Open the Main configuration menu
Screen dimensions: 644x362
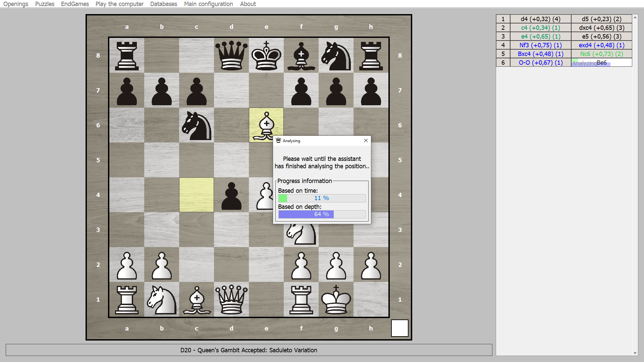(x=208, y=4)
